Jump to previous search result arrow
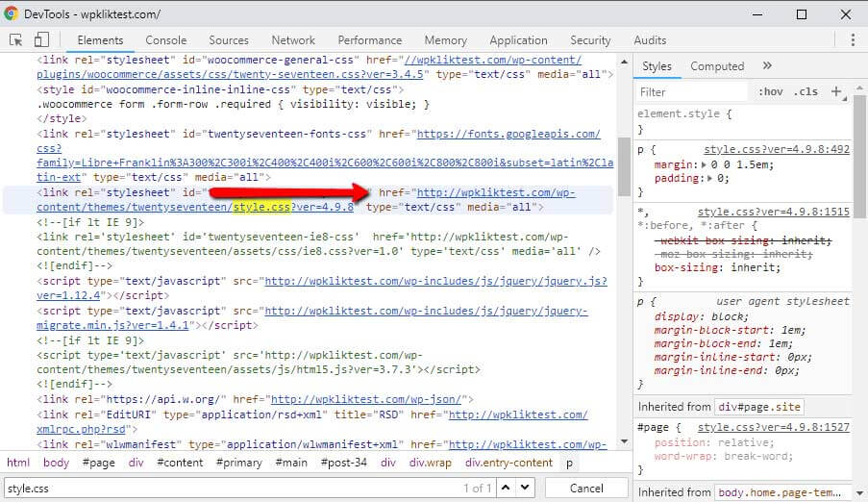 tap(506, 487)
